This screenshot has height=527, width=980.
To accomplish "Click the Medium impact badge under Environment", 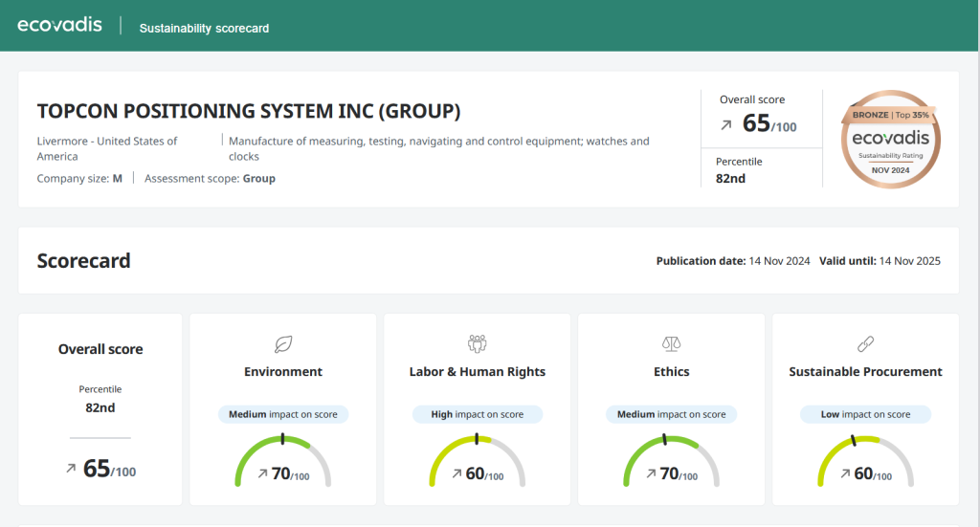I will [283, 414].
